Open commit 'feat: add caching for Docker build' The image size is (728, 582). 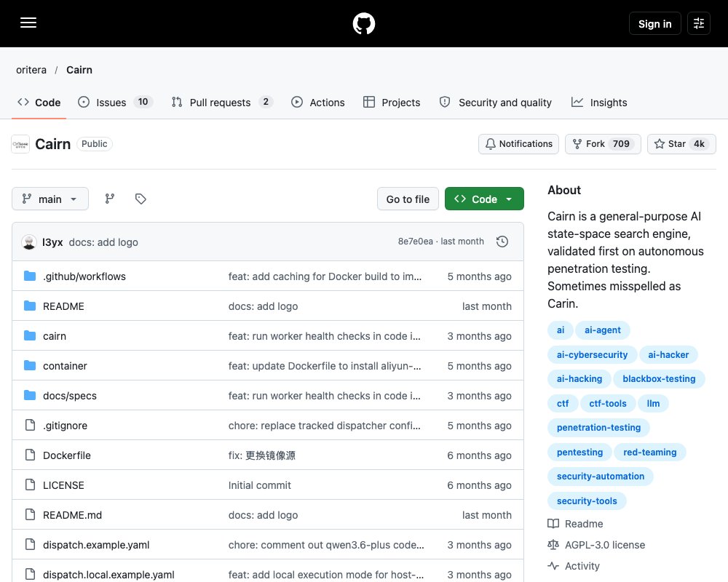[x=325, y=276]
